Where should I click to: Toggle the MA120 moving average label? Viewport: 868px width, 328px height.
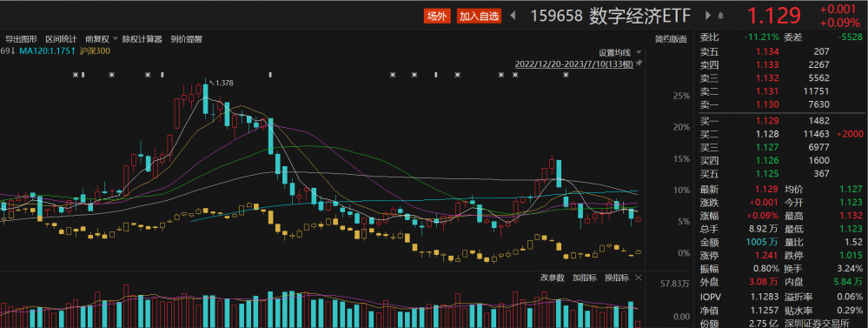click(47, 51)
